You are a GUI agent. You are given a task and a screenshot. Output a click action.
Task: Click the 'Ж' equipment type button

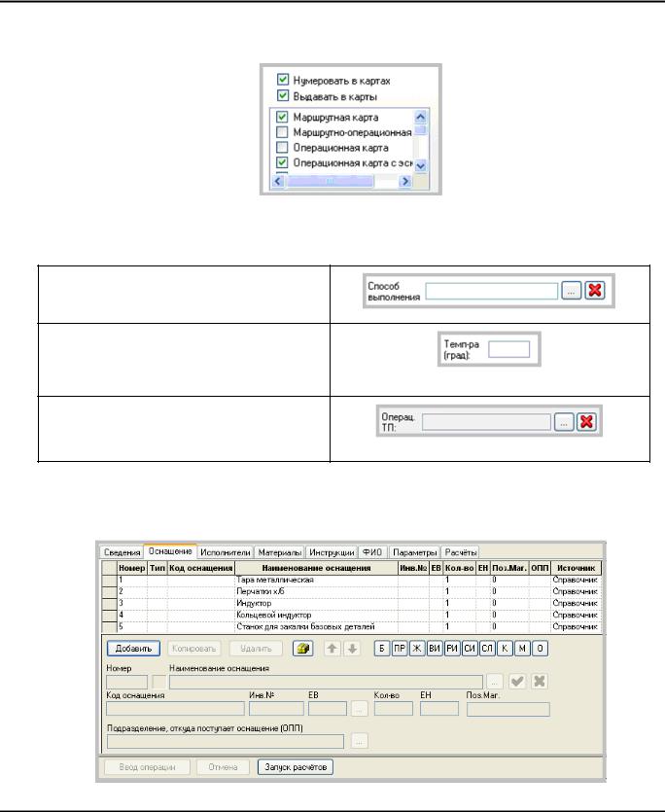click(x=417, y=649)
